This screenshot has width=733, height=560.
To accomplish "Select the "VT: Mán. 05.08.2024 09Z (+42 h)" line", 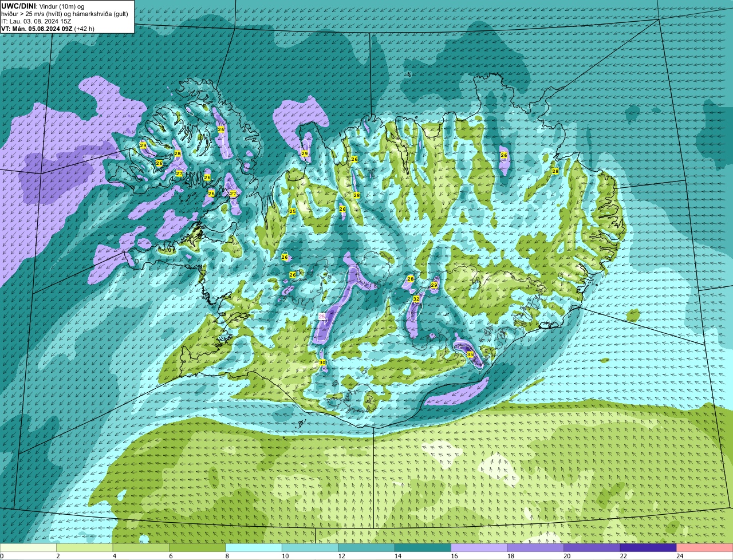I will click(48, 28).
